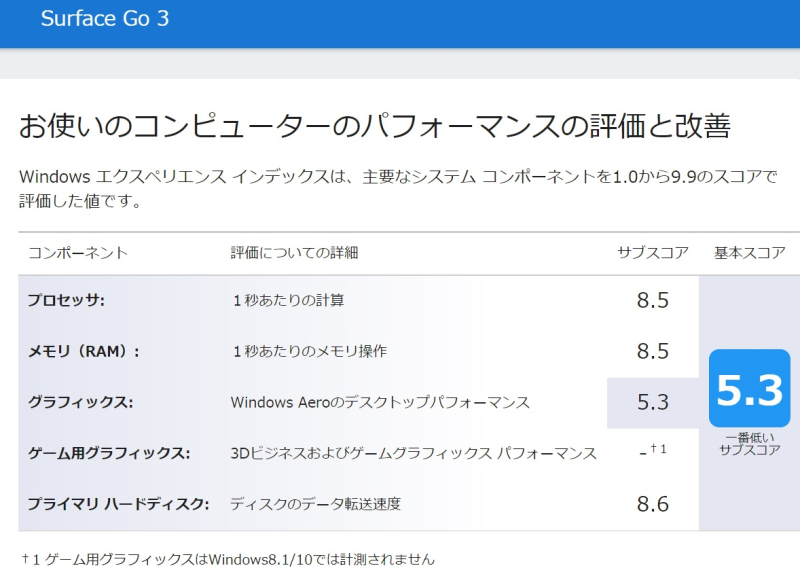The image size is (800, 570).
Task: Click the hard disk subscore 8.6
Action: [653, 504]
